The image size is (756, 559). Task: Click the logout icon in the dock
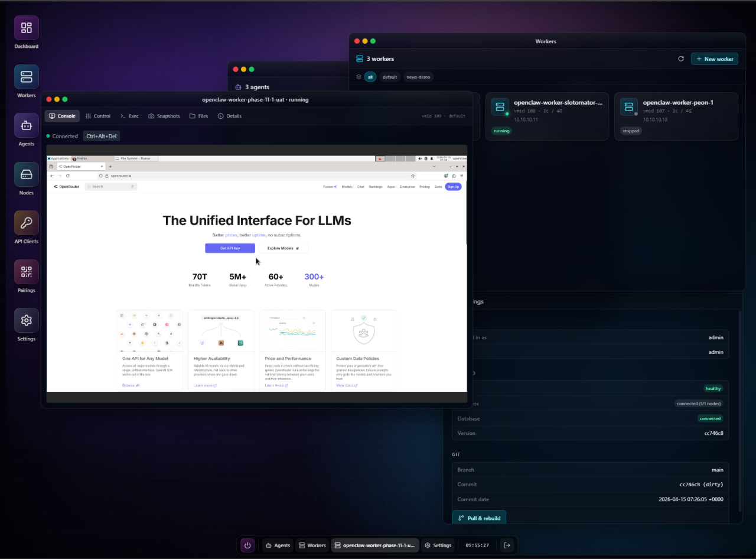(507, 545)
